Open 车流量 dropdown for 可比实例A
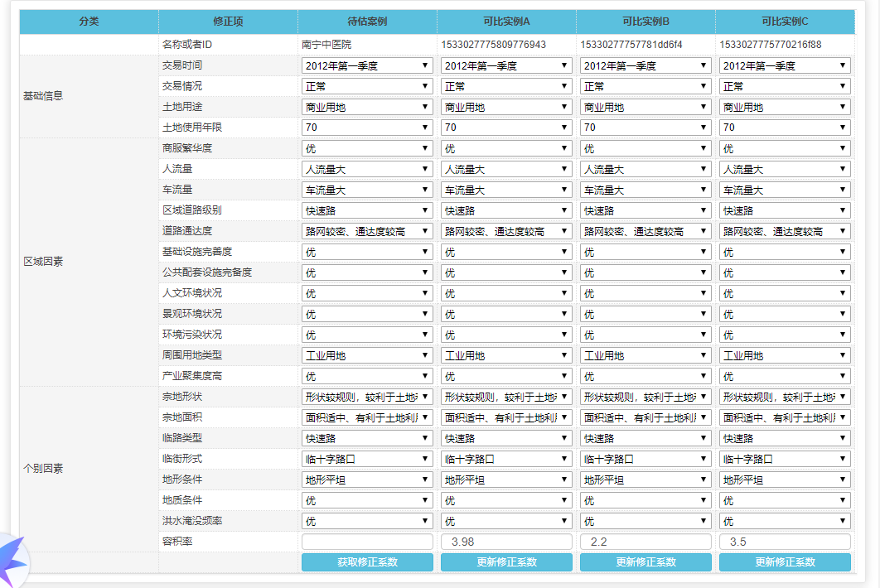This screenshot has height=588, width=880. tap(506, 190)
